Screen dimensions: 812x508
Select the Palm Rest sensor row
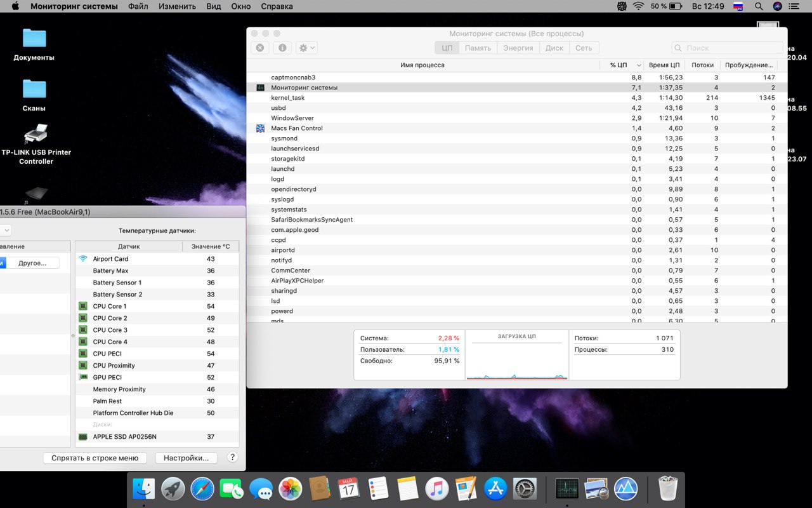[157, 401]
